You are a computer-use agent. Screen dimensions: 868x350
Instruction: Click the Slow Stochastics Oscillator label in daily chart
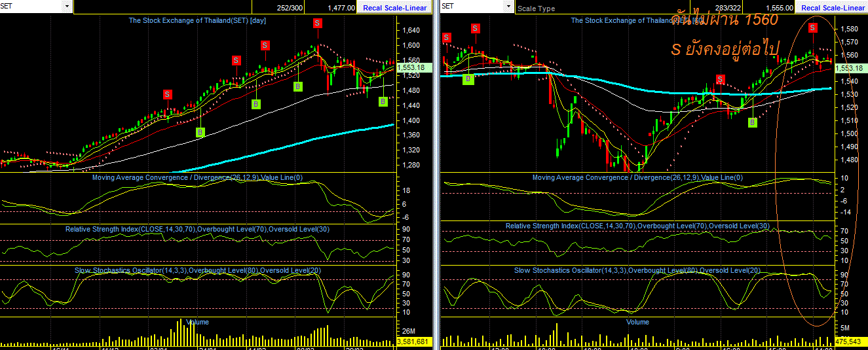click(198, 270)
